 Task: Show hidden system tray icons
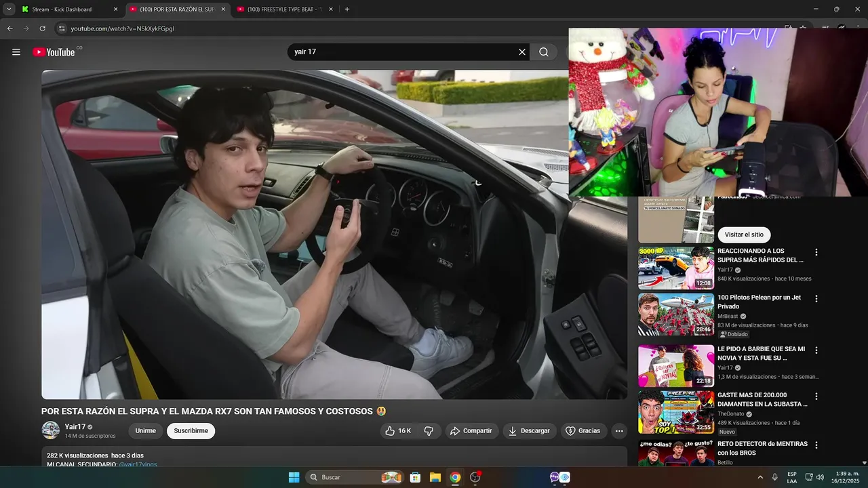(759, 477)
